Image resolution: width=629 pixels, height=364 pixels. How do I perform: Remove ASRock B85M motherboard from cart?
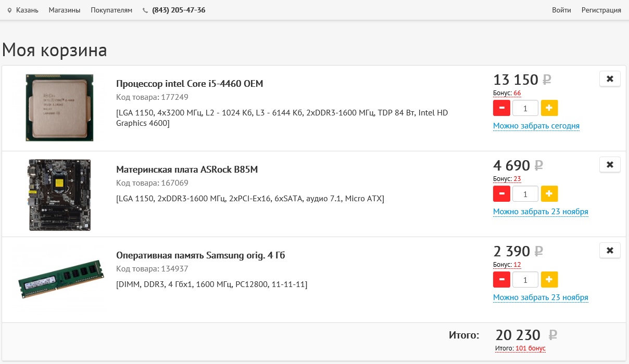[610, 165]
